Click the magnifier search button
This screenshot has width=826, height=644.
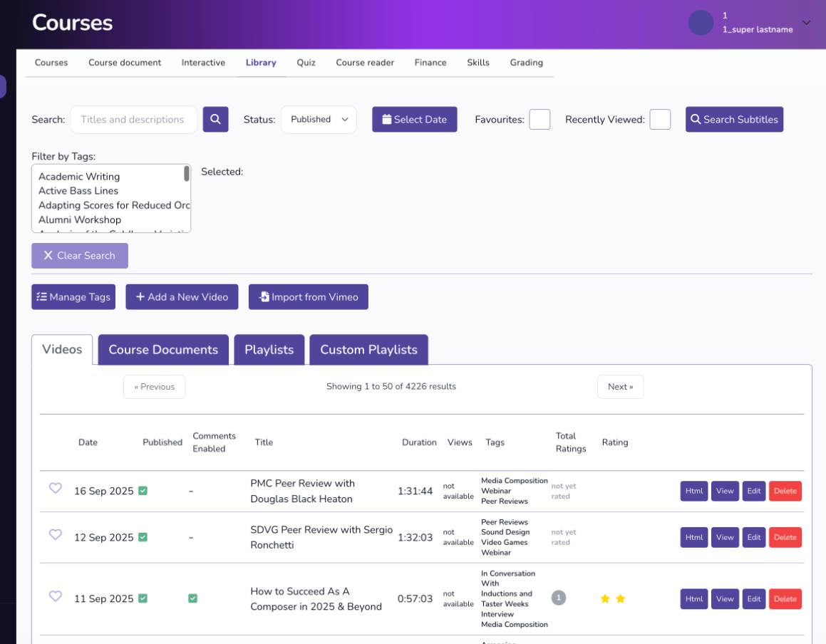pos(215,120)
